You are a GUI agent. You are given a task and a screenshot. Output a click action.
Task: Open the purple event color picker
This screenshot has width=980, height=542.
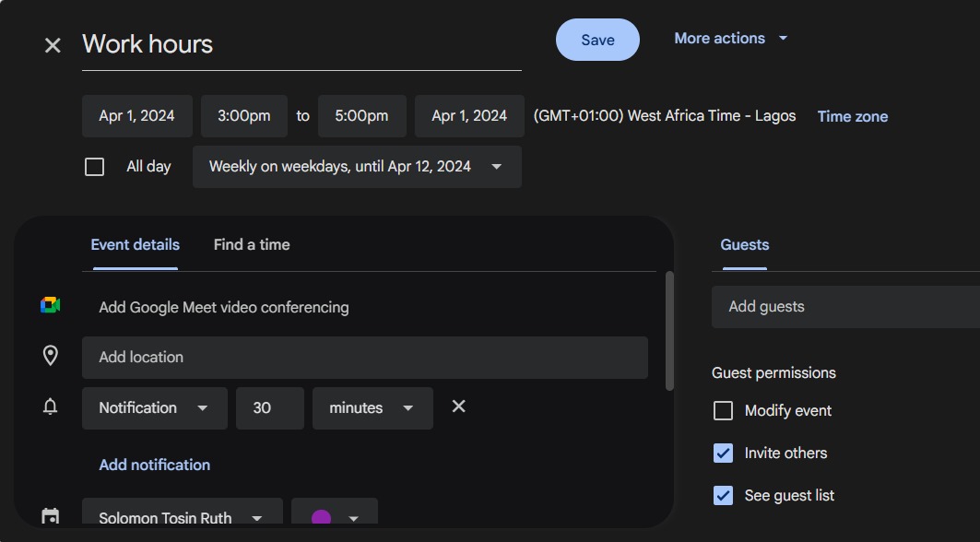(x=335, y=513)
